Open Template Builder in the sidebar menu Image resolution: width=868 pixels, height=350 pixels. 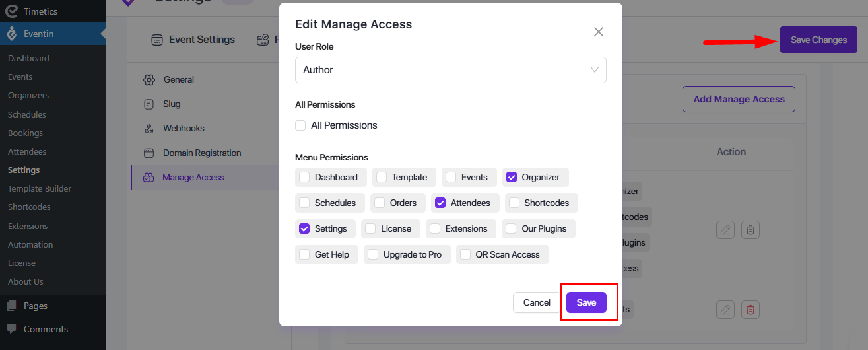click(40, 188)
